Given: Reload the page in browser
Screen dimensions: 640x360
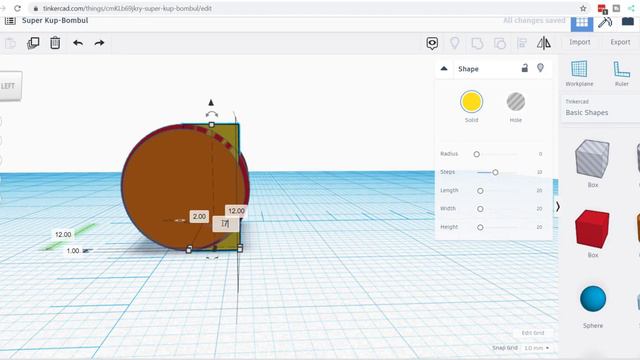Looking at the screenshot, I should pyautogui.click(x=17, y=8).
